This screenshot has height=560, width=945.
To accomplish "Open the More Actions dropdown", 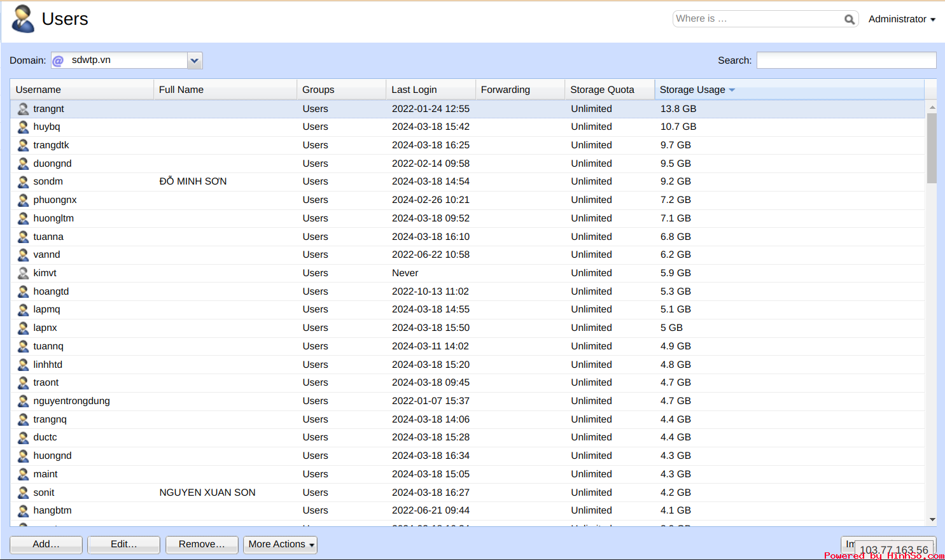I will point(280,545).
